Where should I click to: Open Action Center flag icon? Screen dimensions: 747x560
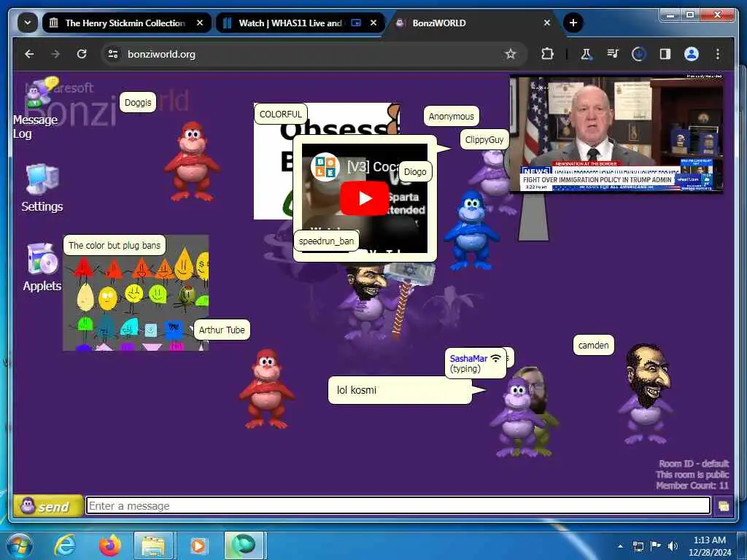point(655,546)
